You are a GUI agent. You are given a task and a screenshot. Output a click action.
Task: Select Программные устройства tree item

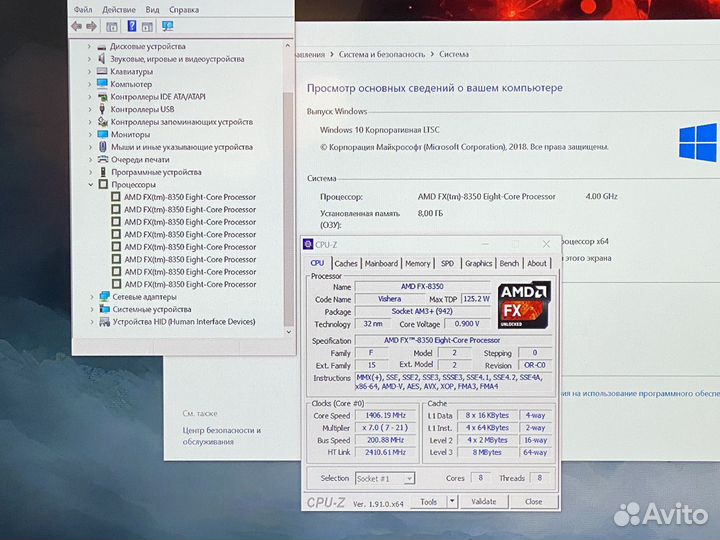[156, 172]
